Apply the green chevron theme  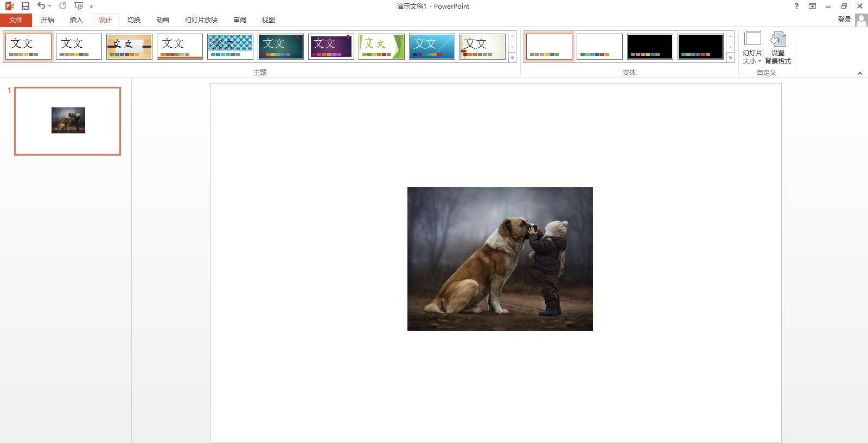pos(381,47)
